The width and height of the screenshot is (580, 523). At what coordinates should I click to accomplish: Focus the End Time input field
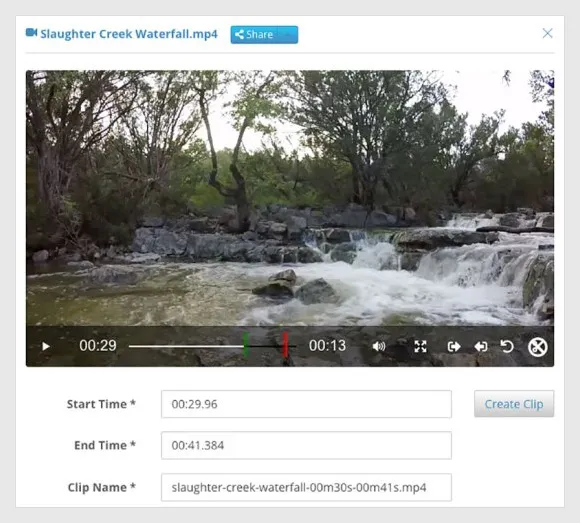pos(306,445)
